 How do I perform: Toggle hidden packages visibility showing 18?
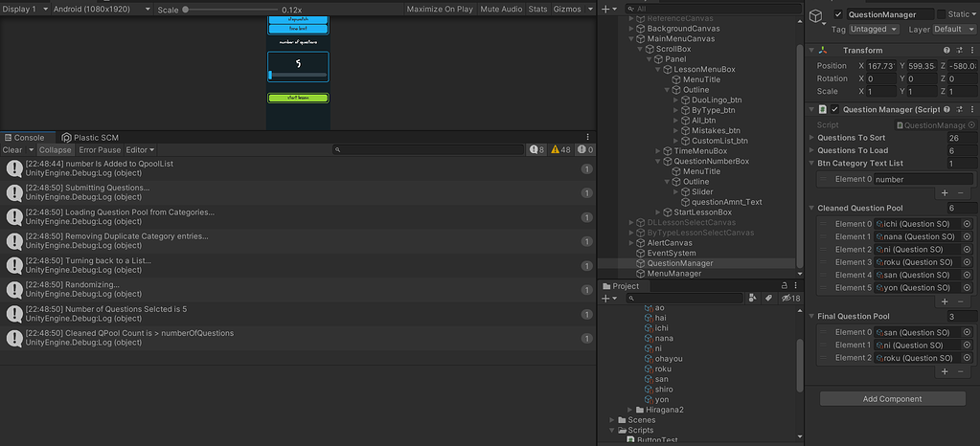coord(790,298)
